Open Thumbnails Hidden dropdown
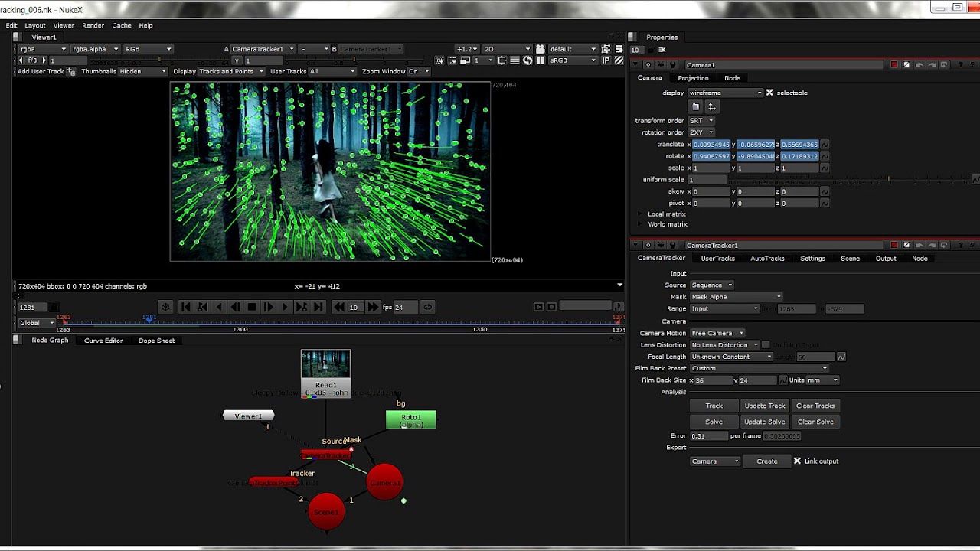Viewport: 980px width, 551px height. [x=142, y=71]
